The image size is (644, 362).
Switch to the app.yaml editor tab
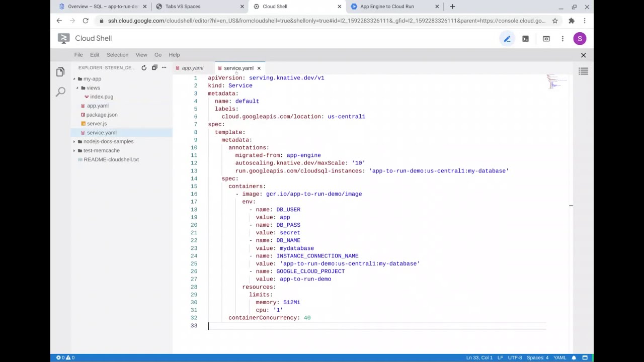click(192, 68)
